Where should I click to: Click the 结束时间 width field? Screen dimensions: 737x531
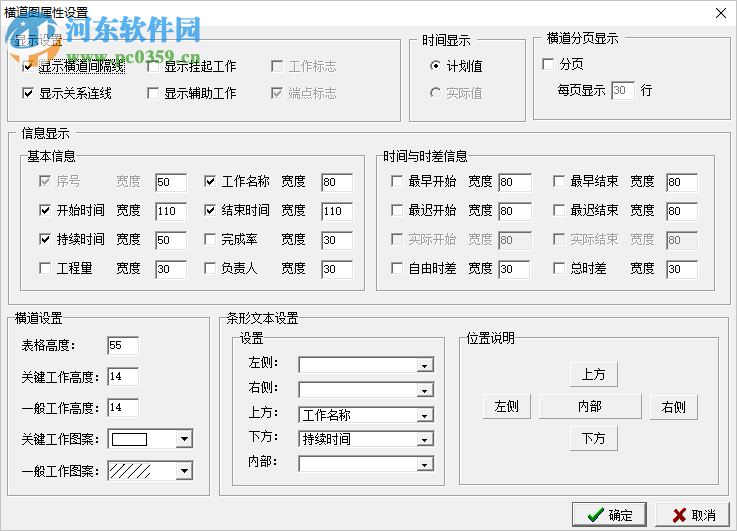337,211
